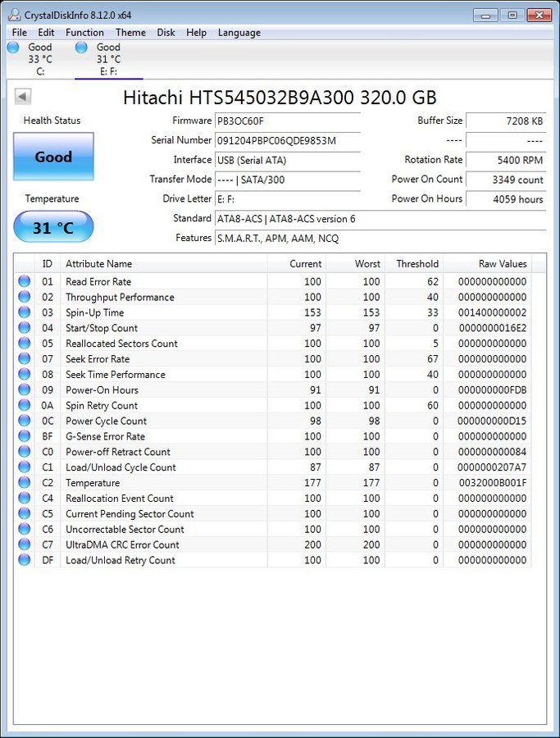Viewport: 560px width, 738px height.
Task: Click the CrystalDiskInfo title bar app icon
Action: (x=15, y=15)
